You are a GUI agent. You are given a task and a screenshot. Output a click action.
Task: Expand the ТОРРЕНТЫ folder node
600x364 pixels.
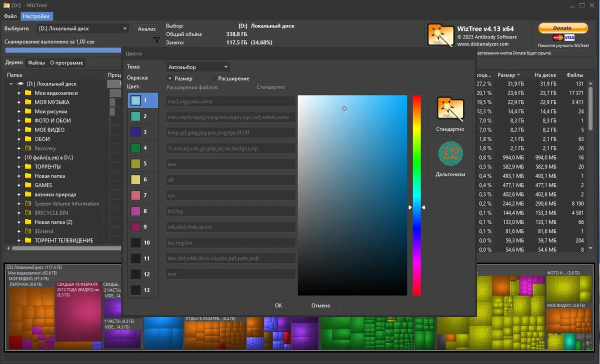click(x=19, y=166)
